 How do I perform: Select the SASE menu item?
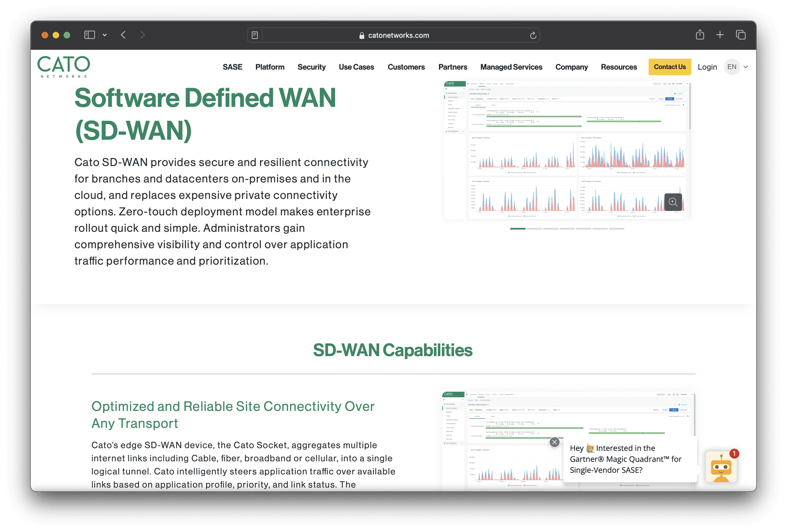(232, 67)
